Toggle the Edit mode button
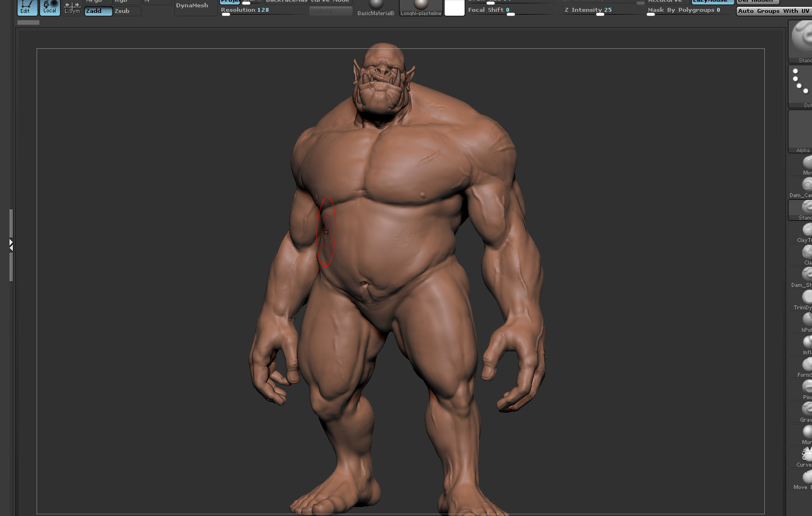This screenshot has height=516, width=812. tap(27, 7)
